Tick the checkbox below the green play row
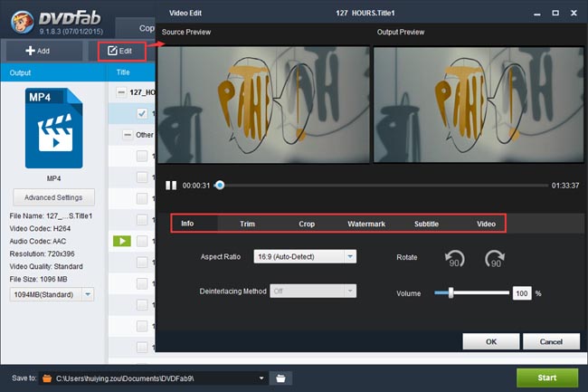The image size is (588, 392). click(142, 263)
